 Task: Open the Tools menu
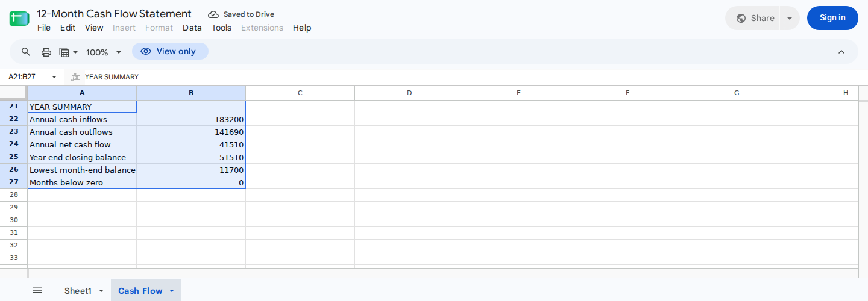(x=221, y=28)
